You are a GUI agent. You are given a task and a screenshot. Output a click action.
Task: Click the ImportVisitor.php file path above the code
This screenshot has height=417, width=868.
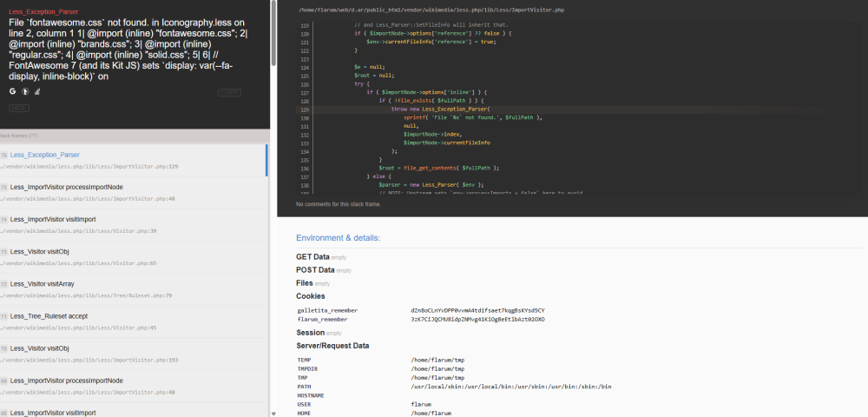pos(431,10)
